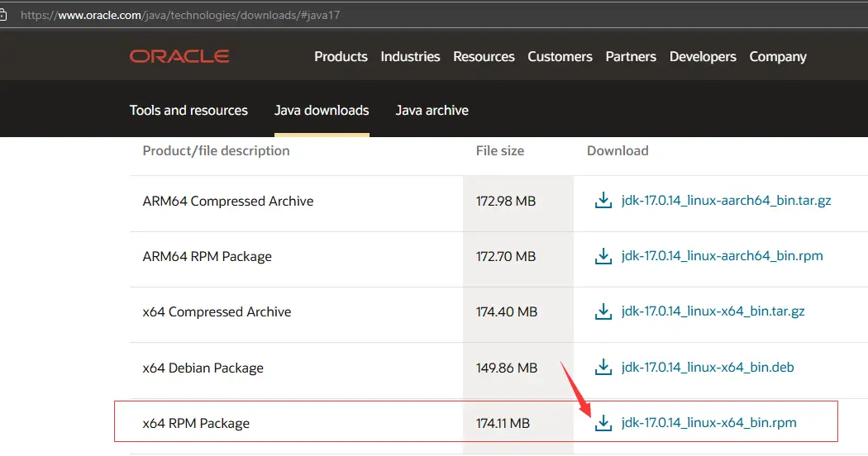868x456 pixels.
Task: Open the Customers menu
Action: 560,56
